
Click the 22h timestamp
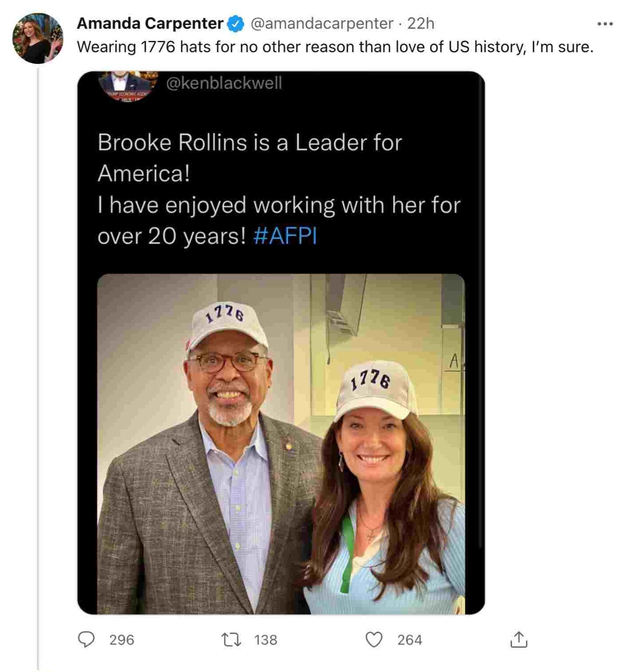coord(420,24)
